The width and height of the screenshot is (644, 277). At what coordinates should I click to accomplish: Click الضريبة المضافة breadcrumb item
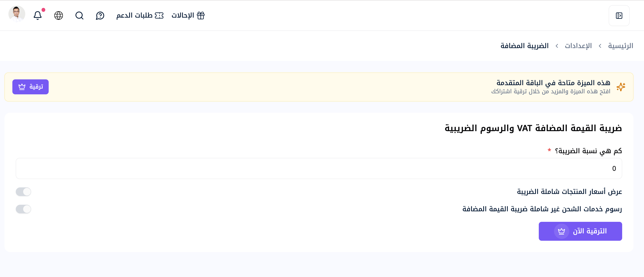click(525, 46)
